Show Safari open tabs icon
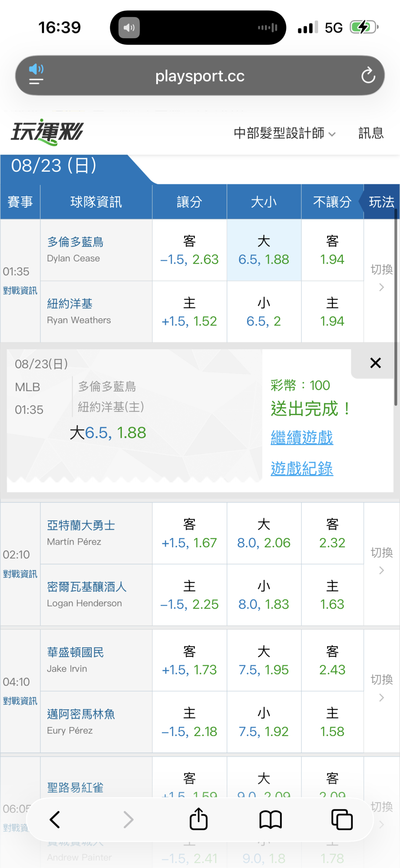 (342, 819)
